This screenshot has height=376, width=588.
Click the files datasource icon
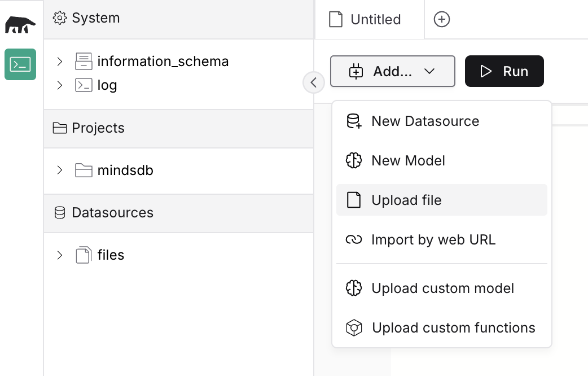[84, 255]
